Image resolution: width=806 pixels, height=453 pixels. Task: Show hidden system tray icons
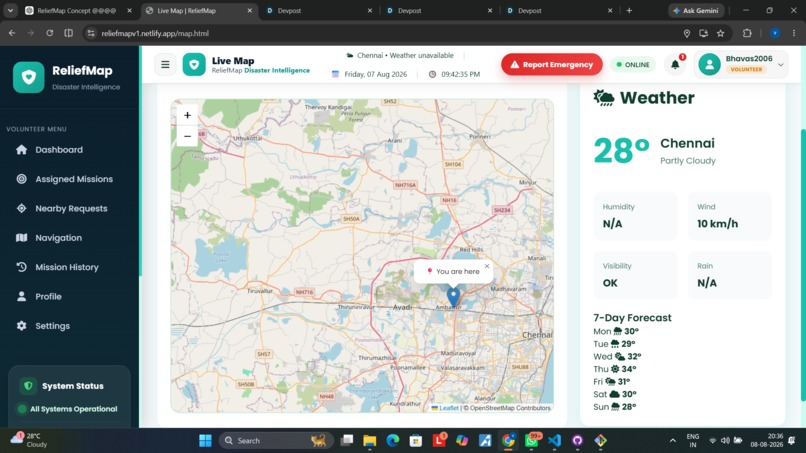(672, 441)
